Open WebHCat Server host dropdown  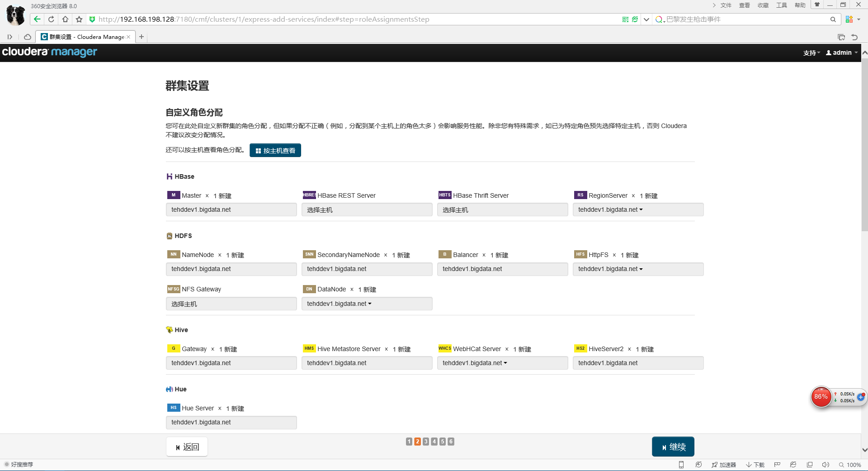[502, 363]
